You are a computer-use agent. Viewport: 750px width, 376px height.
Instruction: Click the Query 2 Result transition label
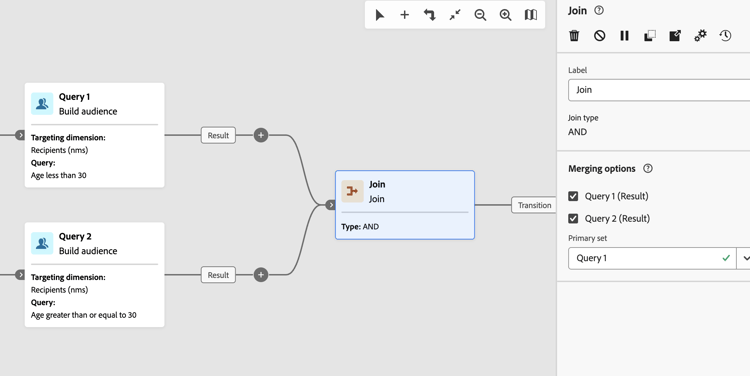coord(218,275)
